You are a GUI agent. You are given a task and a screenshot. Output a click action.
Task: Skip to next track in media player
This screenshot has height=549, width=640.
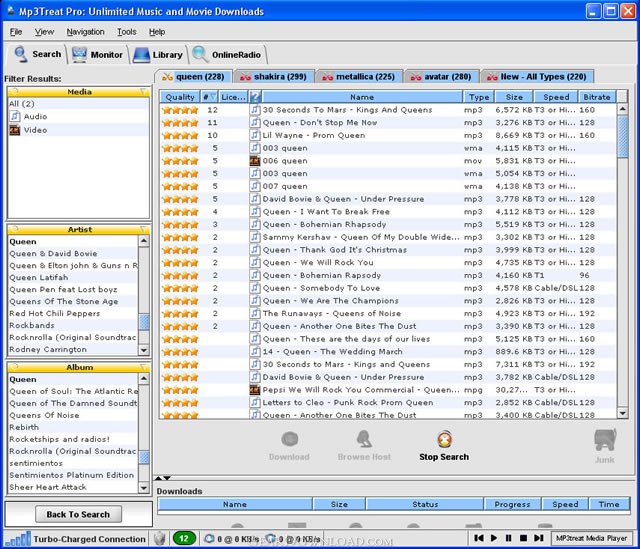pos(539,538)
